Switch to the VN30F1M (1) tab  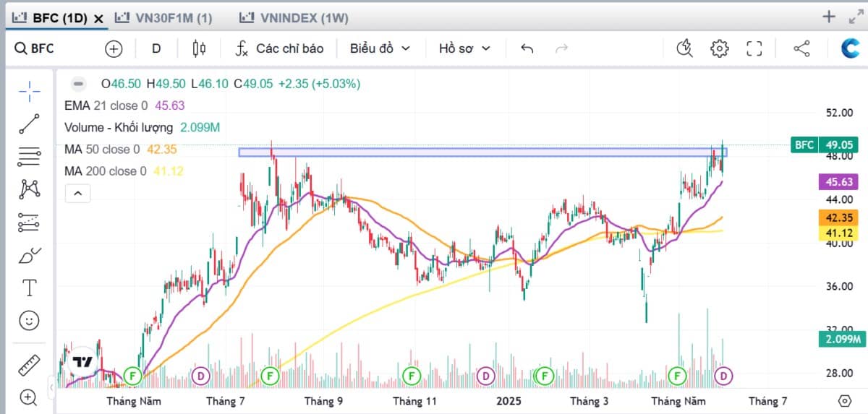click(165, 18)
